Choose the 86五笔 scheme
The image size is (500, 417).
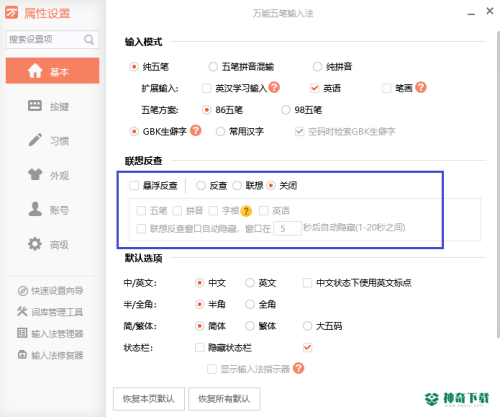click(x=207, y=110)
